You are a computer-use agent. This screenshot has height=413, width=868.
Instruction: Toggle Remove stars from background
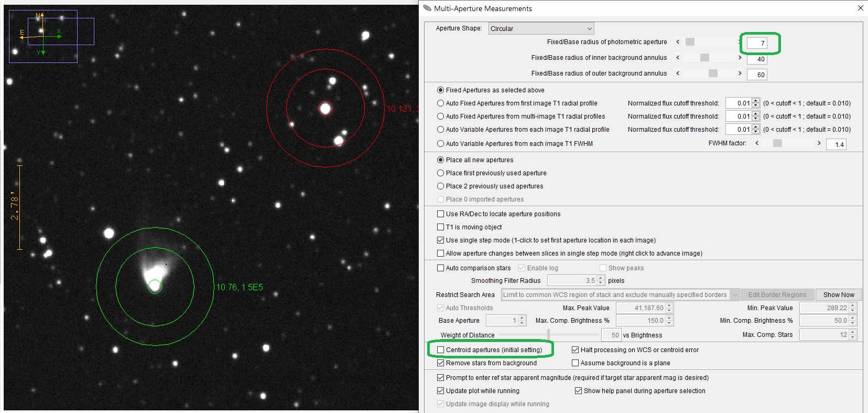(x=441, y=363)
